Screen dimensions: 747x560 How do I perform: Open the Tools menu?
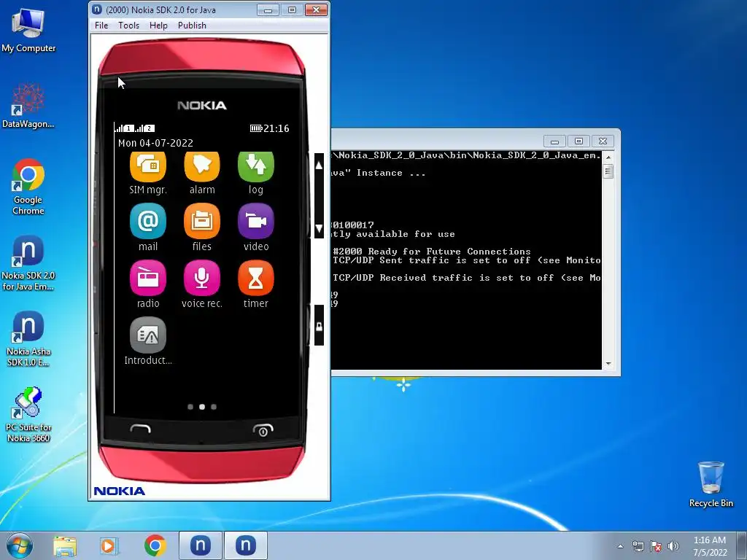click(x=128, y=26)
